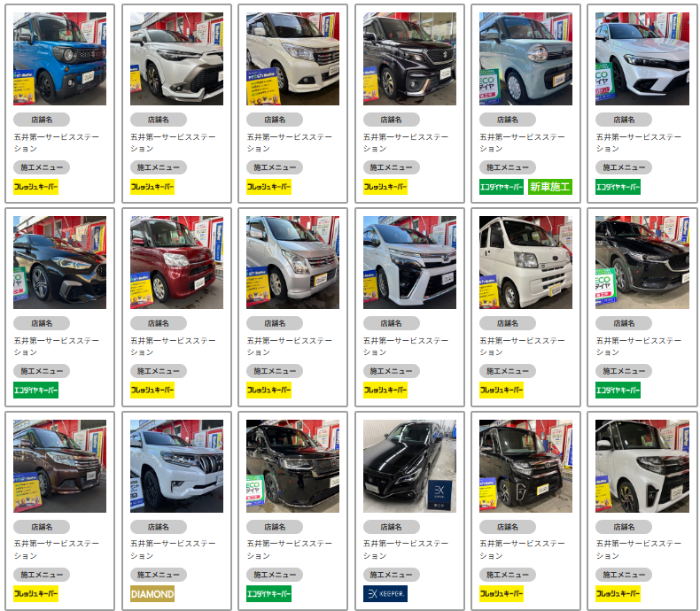Open the blue Suzuki Hustler car photo

coord(60,58)
